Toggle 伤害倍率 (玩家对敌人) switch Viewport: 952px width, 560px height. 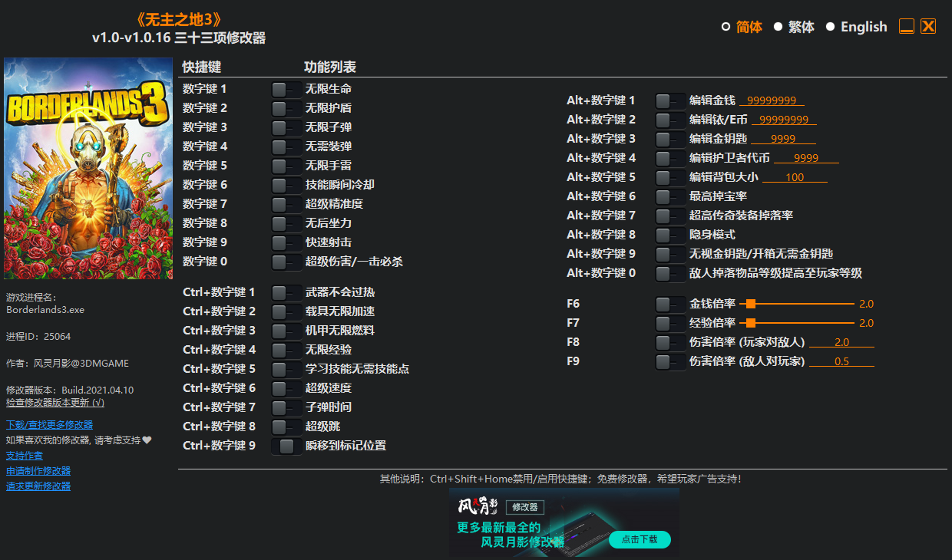(670, 342)
